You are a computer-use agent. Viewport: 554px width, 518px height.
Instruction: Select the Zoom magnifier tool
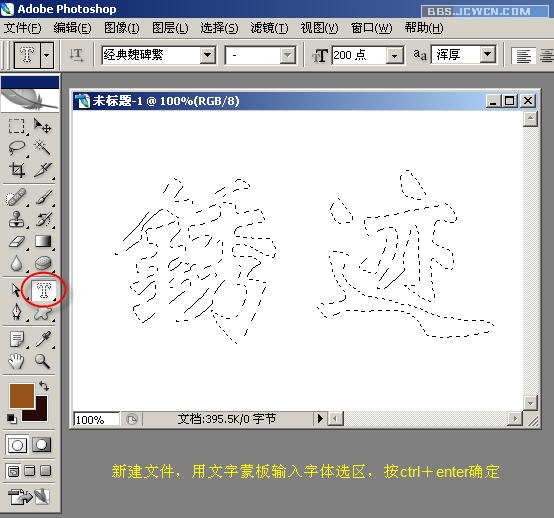pyautogui.click(x=42, y=361)
